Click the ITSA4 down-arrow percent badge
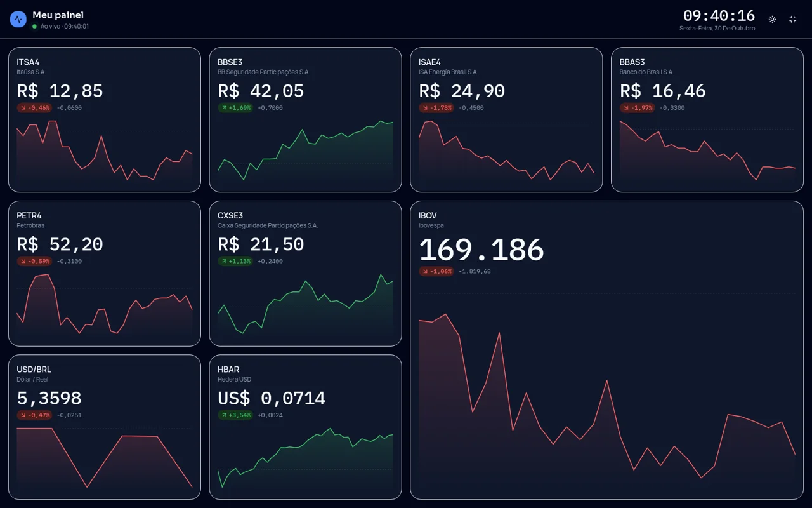Image resolution: width=812 pixels, height=508 pixels. [34, 108]
